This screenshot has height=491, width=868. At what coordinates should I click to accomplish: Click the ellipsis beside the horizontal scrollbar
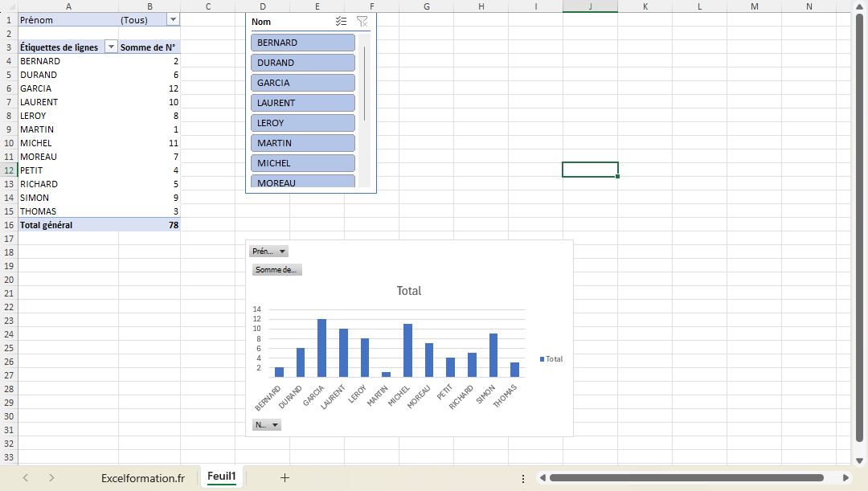pos(523,477)
